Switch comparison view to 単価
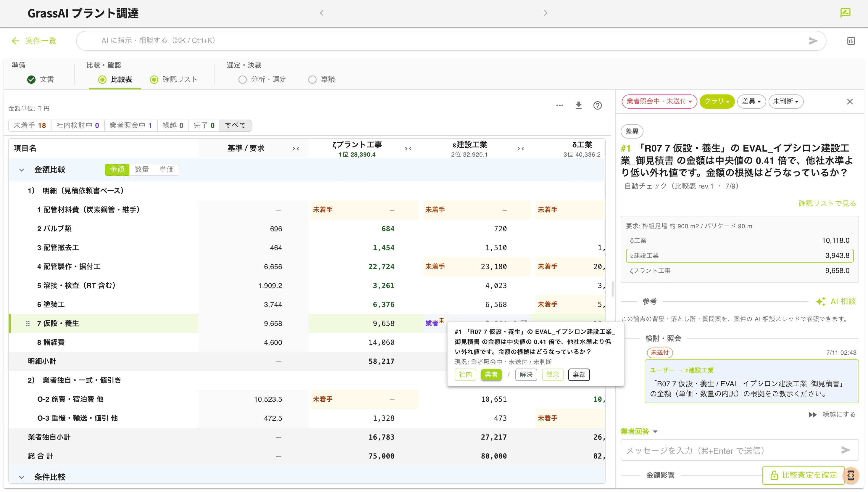 tap(167, 170)
